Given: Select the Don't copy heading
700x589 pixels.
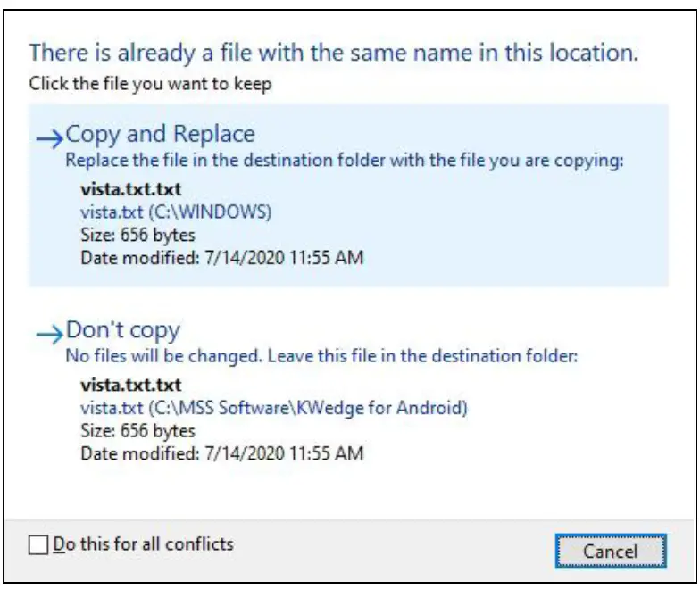Looking at the screenshot, I should [x=123, y=331].
